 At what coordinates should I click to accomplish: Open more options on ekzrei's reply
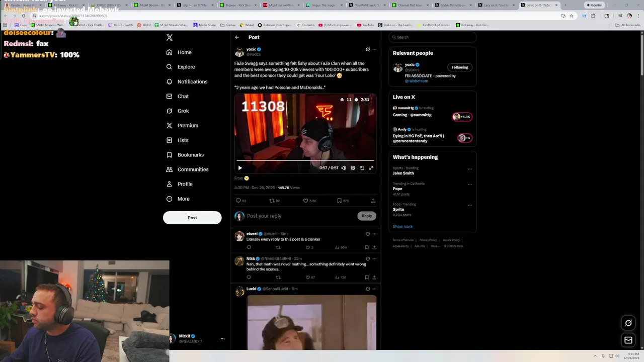click(374, 234)
